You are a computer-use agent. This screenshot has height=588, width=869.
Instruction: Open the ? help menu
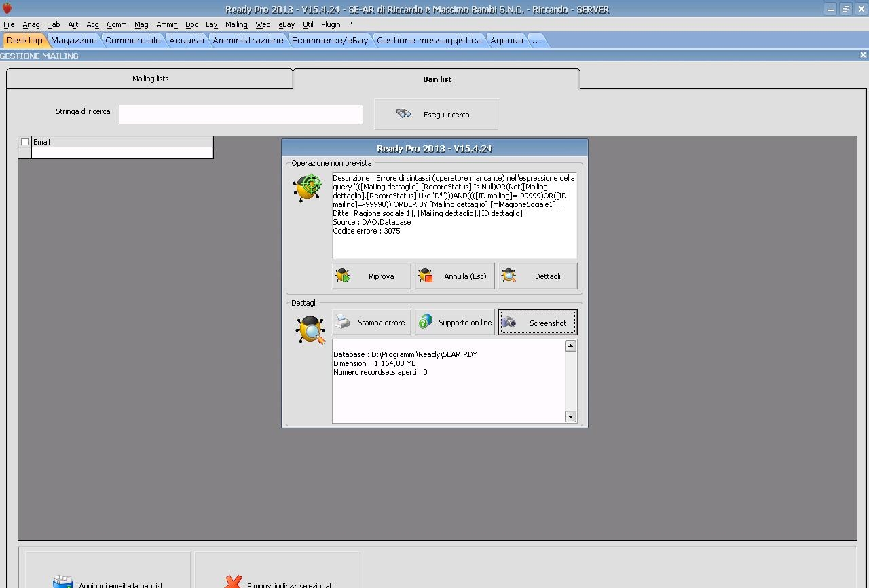(x=350, y=24)
